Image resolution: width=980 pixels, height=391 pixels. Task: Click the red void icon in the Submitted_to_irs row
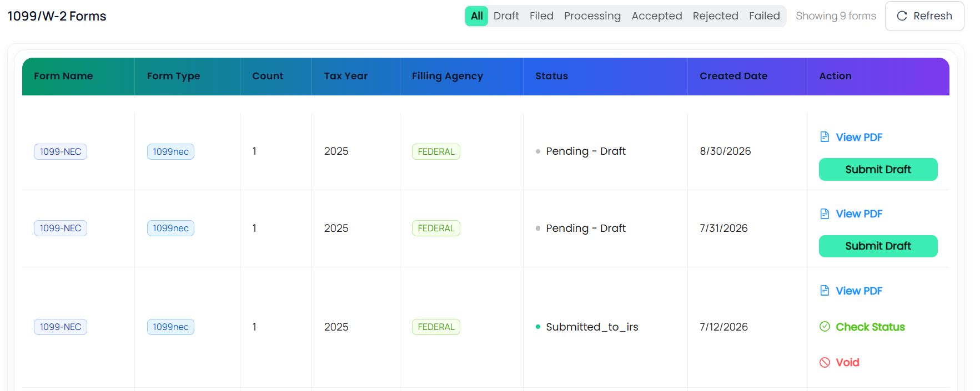click(825, 362)
